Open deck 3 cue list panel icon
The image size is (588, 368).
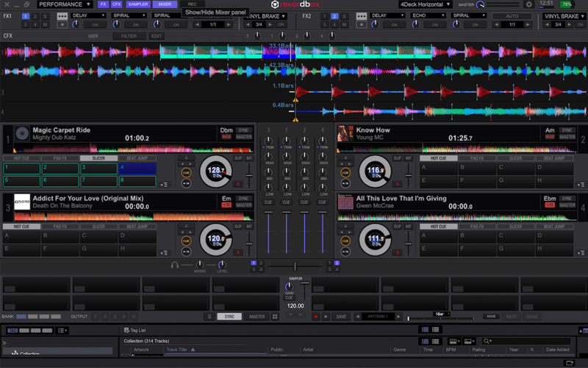pyautogui.click(x=164, y=252)
